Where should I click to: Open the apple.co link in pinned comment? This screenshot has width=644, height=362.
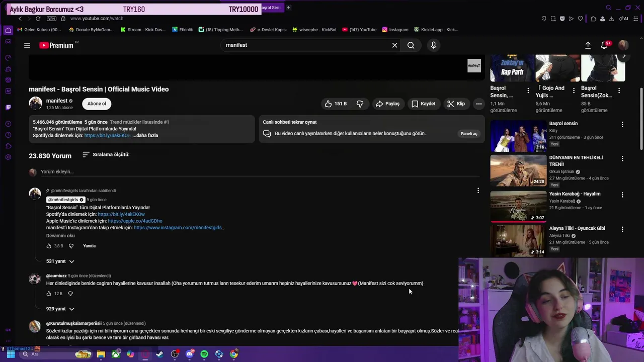pyautogui.click(x=135, y=221)
